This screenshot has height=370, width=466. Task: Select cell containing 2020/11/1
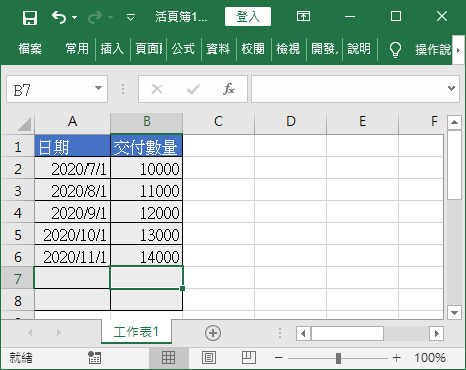click(x=72, y=256)
